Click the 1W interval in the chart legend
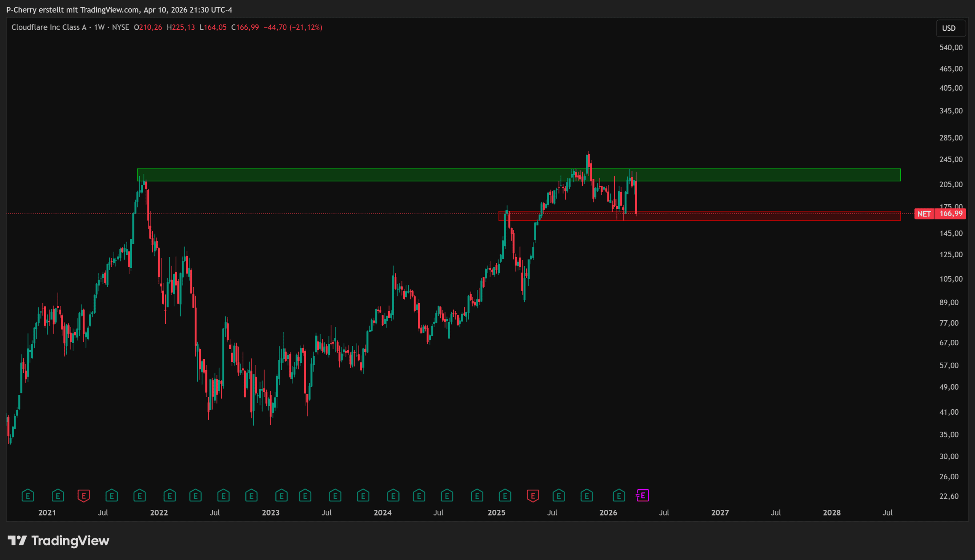The width and height of the screenshot is (975, 560). pyautogui.click(x=99, y=27)
